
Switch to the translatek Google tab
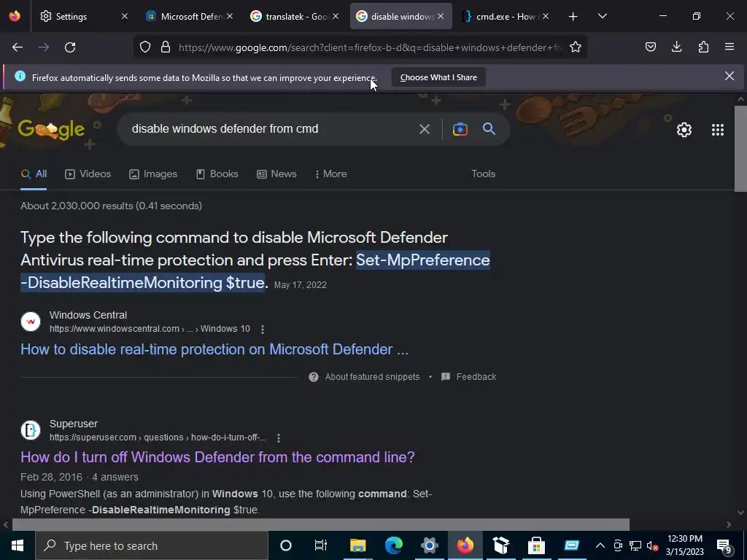295,16
